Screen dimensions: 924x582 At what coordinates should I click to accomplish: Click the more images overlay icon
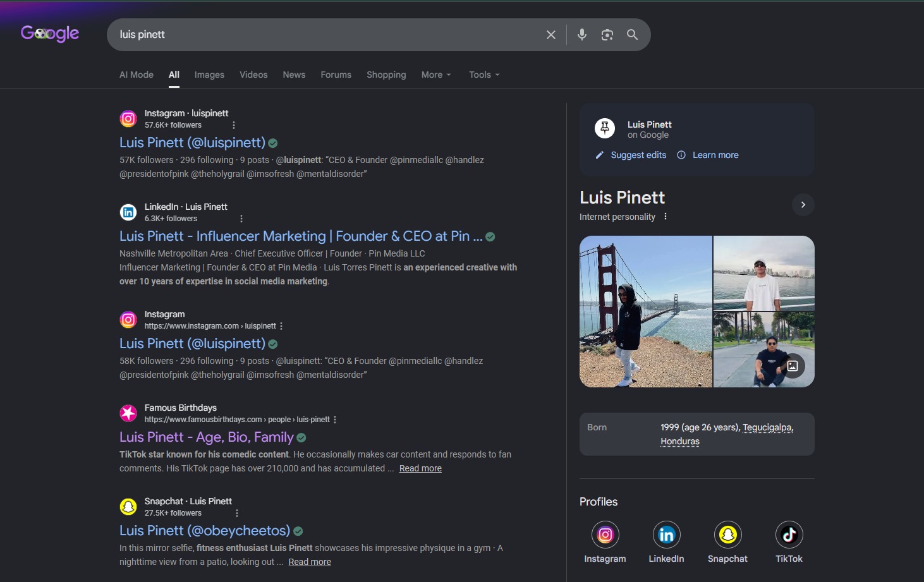point(793,366)
